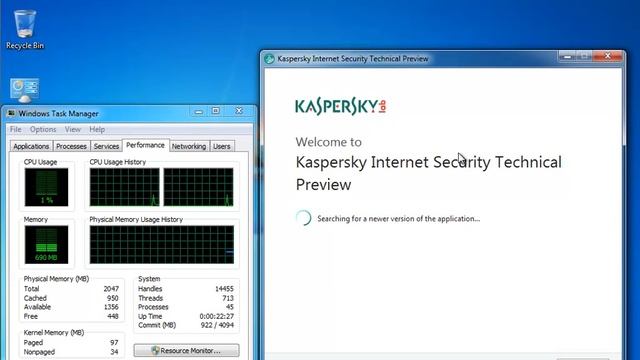Switch to the Users tab
This screenshot has width=640, height=360.
pyautogui.click(x=222, y=146)
